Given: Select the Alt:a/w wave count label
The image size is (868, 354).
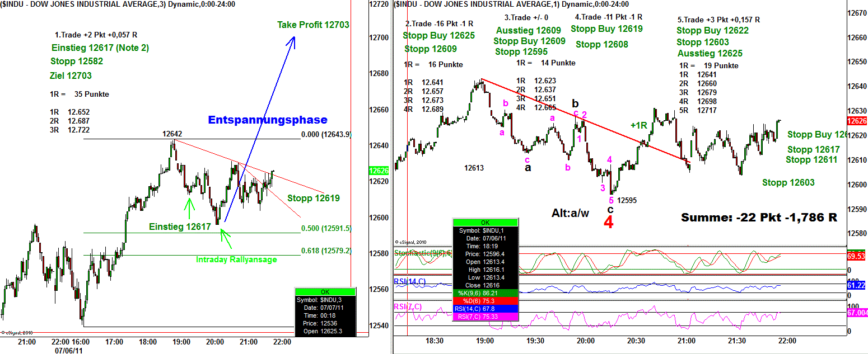Looking at the screenshot, I should click(570, 213).
